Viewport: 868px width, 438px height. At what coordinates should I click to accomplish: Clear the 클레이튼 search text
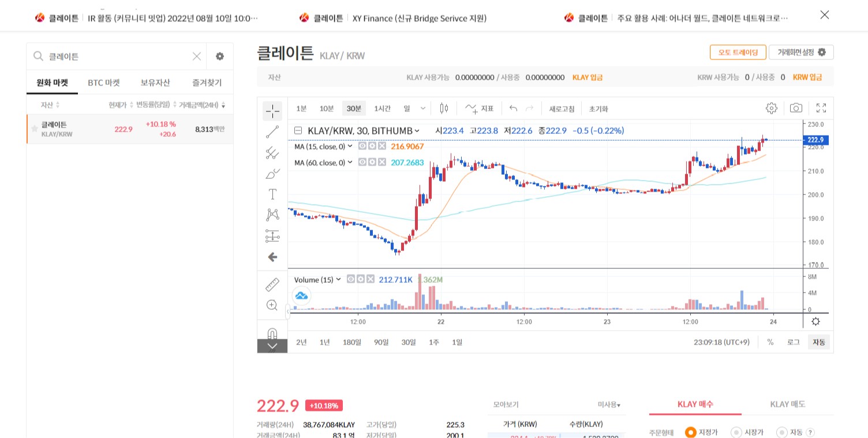click(x=197, y=56)
